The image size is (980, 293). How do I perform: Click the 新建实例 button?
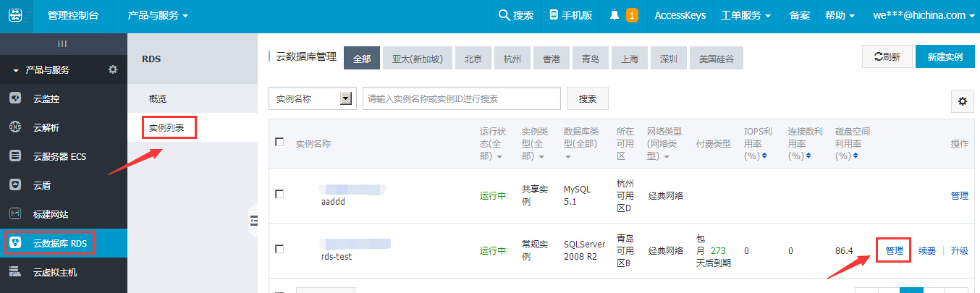pos(944,56)
